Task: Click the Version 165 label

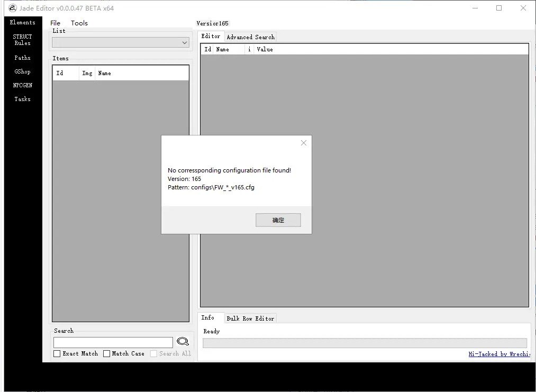Action: 212,23
